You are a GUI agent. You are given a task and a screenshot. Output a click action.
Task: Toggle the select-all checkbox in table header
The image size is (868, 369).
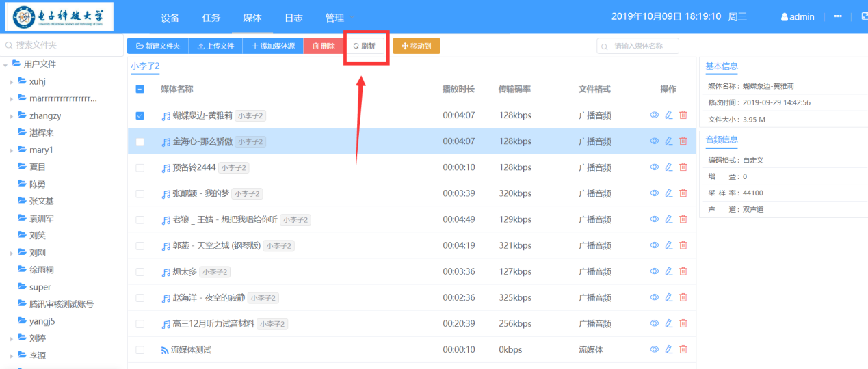click(x=140, y=89)
